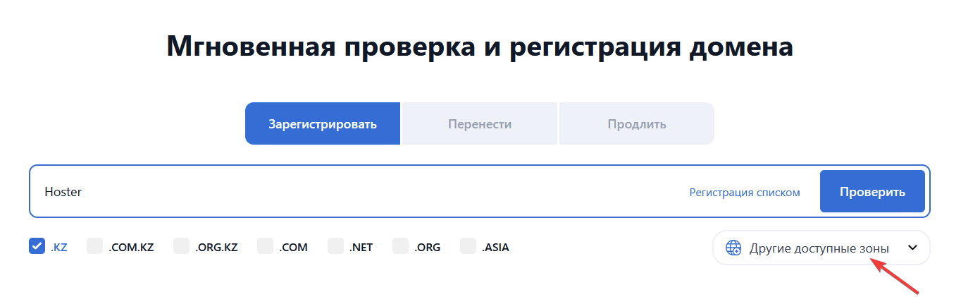Viewport: 980px width, 297px height.
Task: Click the .NET label text
Action: click(x=361, y=247)
